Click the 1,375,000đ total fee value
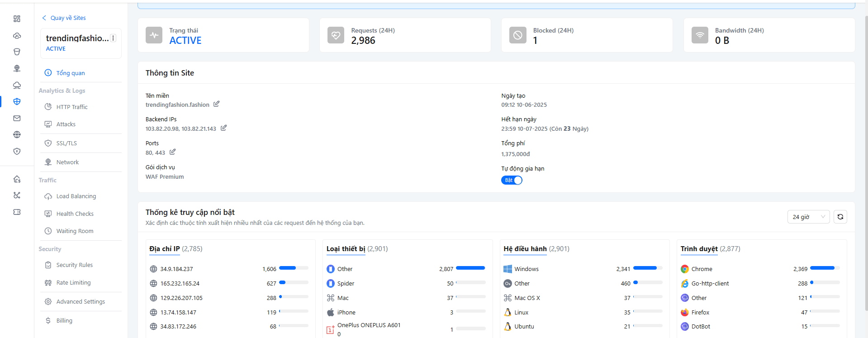868x338 pixels. tap(515, 154)
